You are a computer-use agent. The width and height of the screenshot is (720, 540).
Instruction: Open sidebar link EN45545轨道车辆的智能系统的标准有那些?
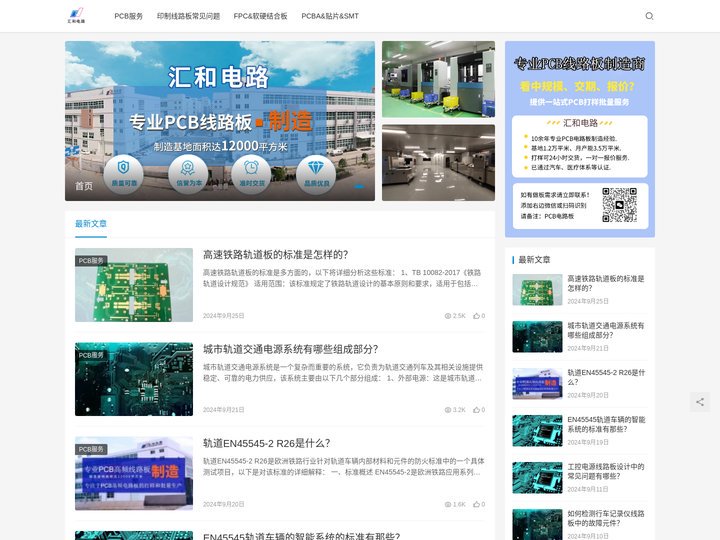pyautogui.click(x=606, y=424)
